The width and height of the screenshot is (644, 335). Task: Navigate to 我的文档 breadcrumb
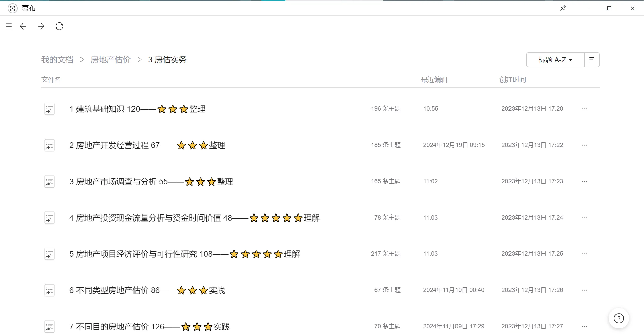coord(57,60)
